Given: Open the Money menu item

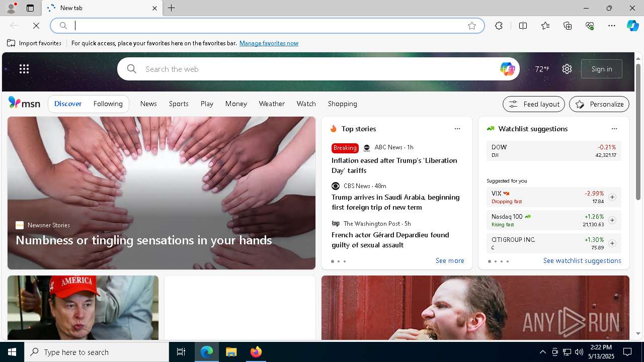Looking at the screenshot, I should [236, 104].
